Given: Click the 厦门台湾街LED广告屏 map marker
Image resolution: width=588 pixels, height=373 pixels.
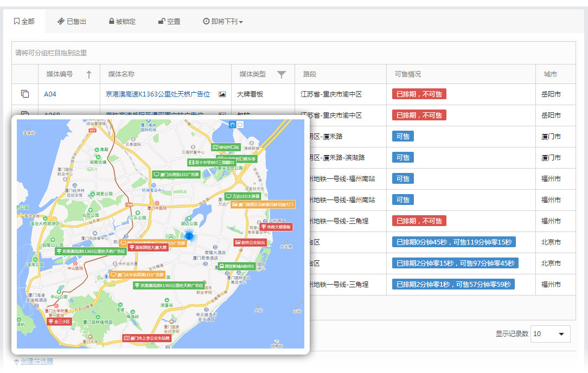Looking at the screenshot, I should pos(177,175).
